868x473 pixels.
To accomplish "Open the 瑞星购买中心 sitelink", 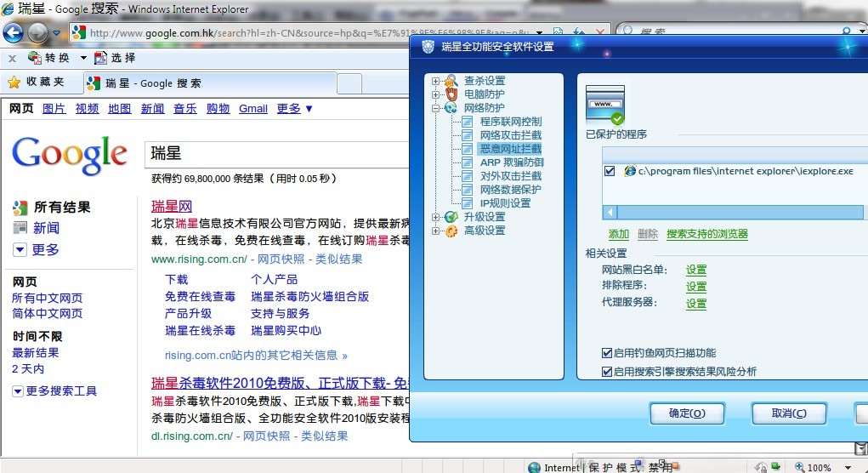I will click(286, 331).
